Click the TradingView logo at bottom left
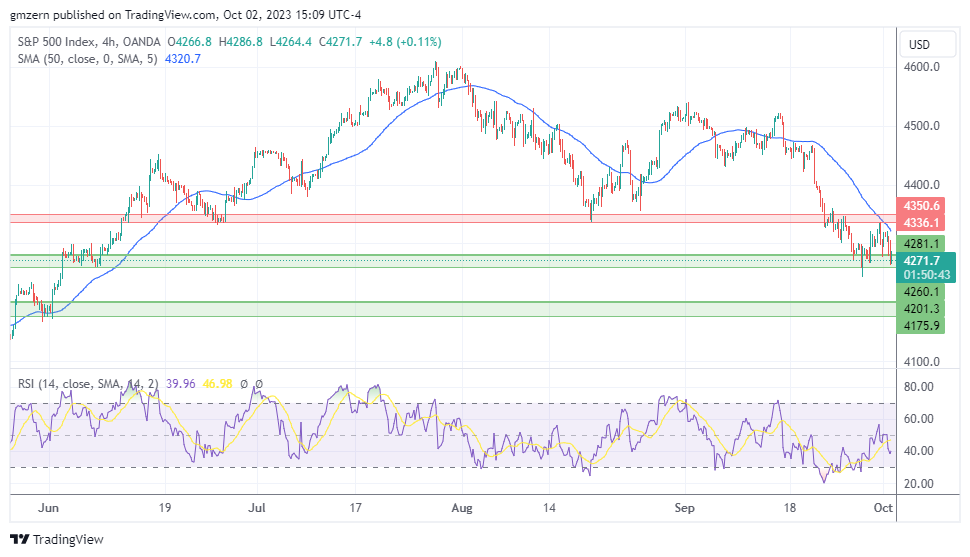Image resolution: width=970 pixels, height=557 pixels. [57, 539]
